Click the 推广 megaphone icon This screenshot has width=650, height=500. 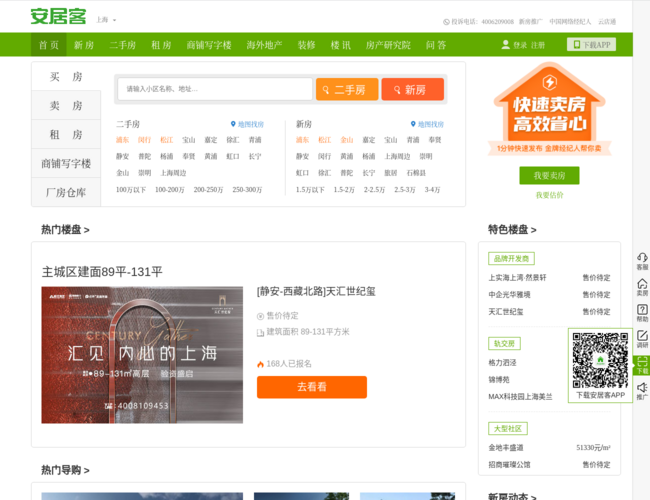point(641,388)
